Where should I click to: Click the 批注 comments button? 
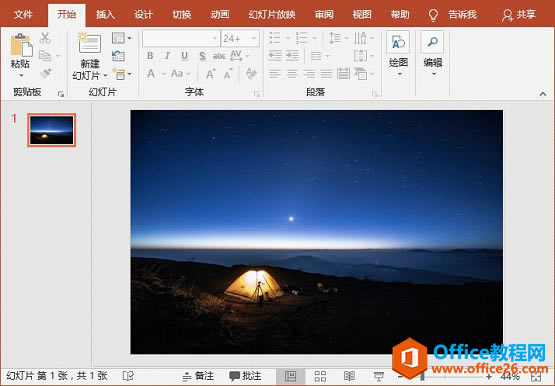coord(245,376)
